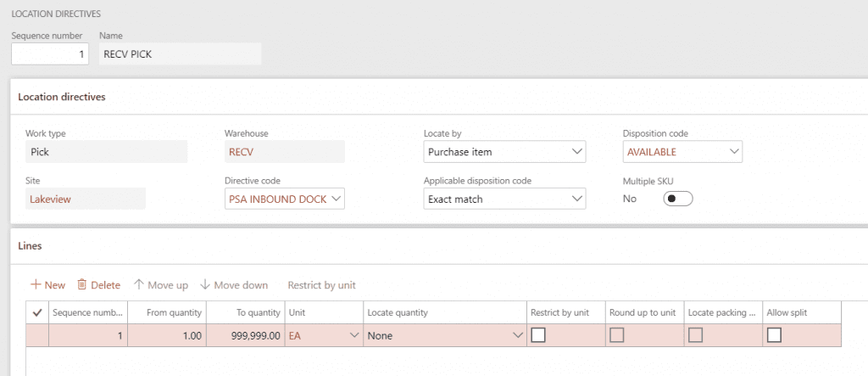Image resolution: width=868 pixels, height=376 pixels.
Task: Click the Move down arrow icon
Action: [206, 285]
